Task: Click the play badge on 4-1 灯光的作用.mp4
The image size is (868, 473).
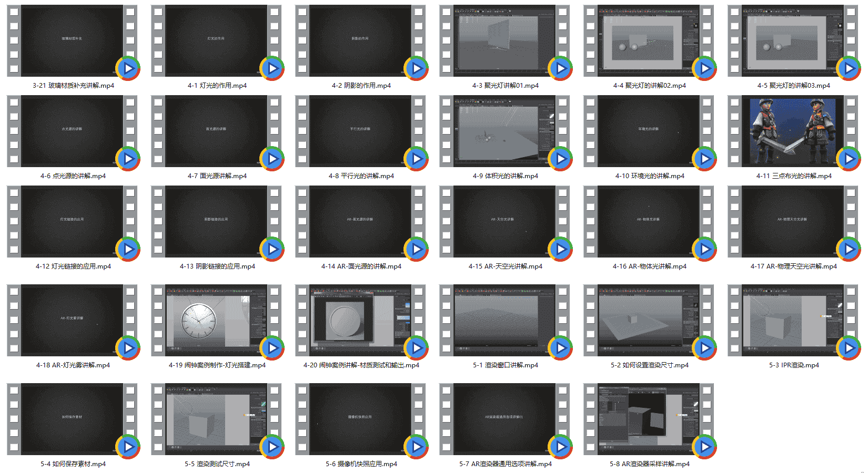Action: click(272, 68)
